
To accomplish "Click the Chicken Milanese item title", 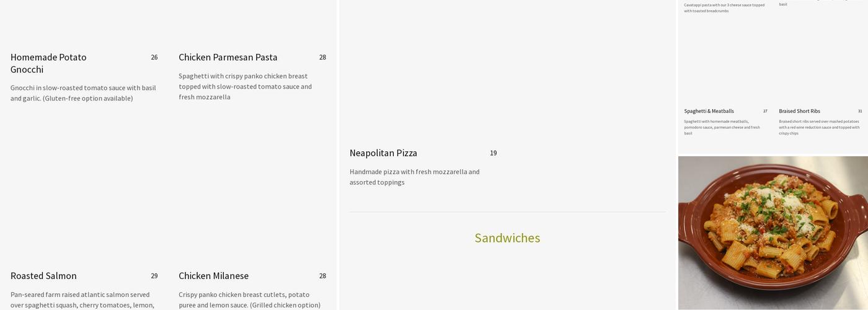I will click(214, 276).
